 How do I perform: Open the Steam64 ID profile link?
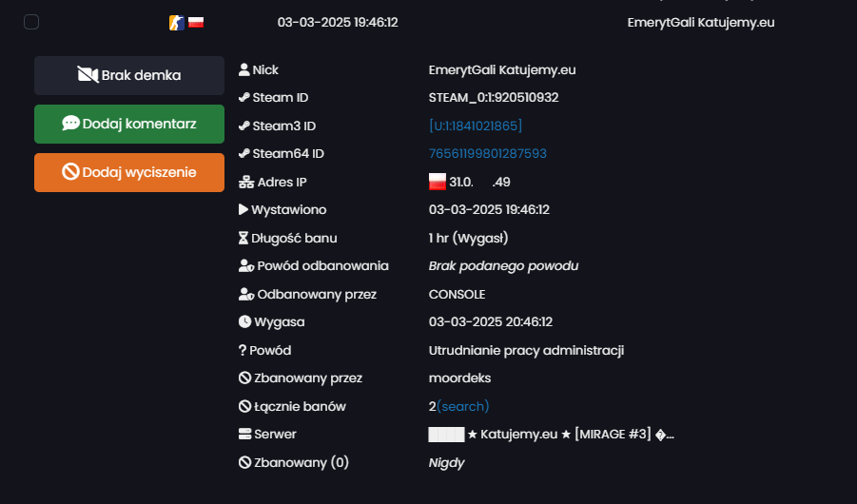tap(488, 154)
